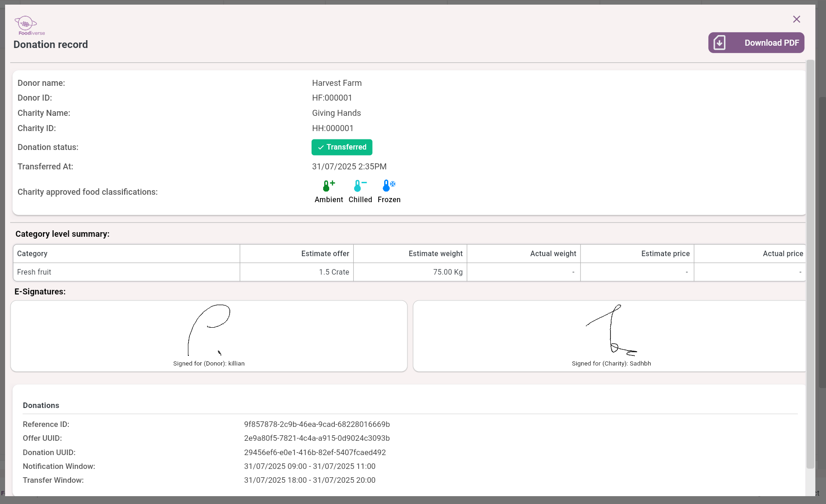826x504 pixels.
Task: Click the Actual weight column header
Action: (553, 254)
